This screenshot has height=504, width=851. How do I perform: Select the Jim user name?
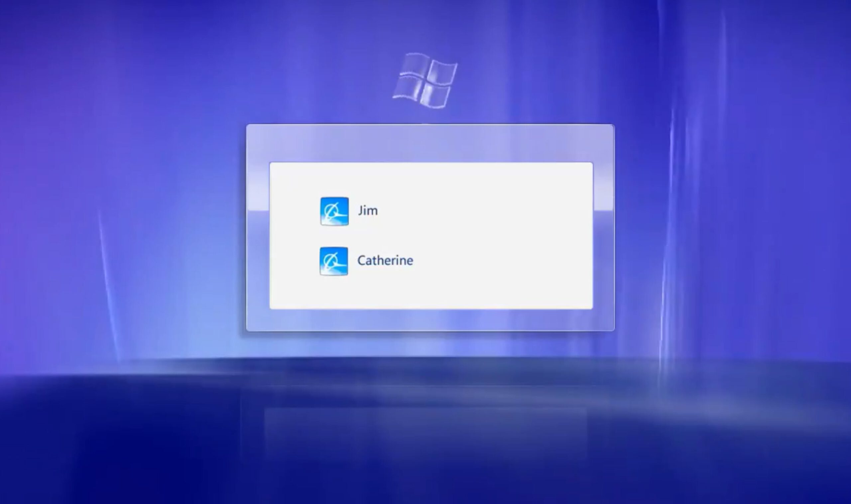click(x=368, y=211)
